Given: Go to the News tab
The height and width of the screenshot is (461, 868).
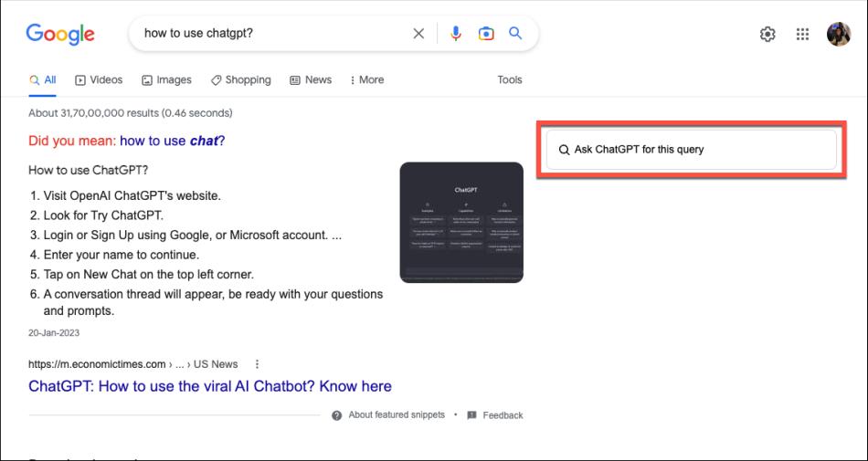Looking at the screenshot, I should pos(311,80).
